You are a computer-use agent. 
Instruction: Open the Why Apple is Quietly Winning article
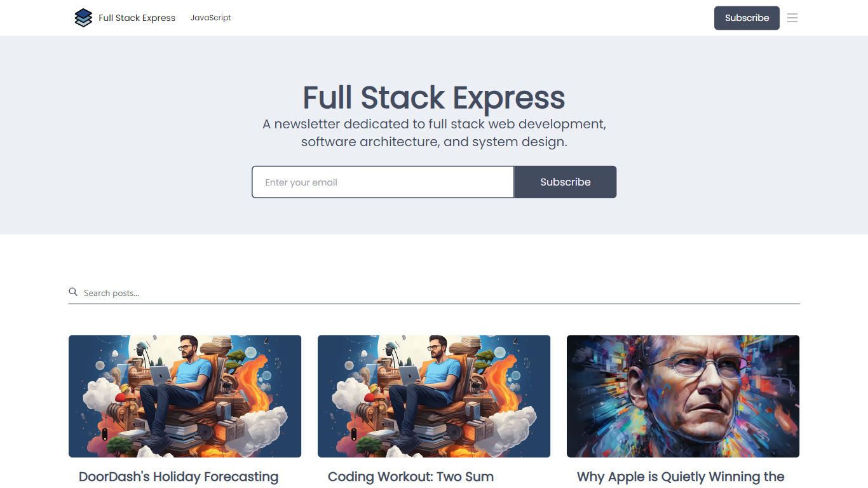pos(680,477)
